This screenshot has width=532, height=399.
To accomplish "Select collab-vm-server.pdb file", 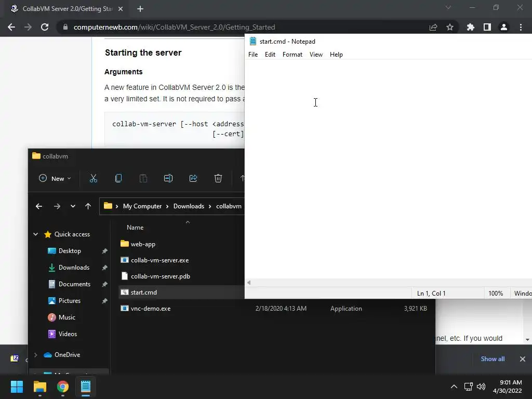I will (x=161, y=276).
